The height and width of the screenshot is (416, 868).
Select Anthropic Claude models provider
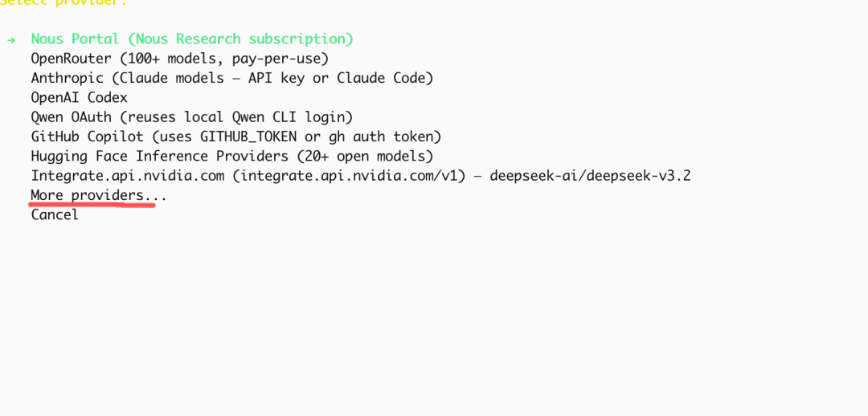click(68, 78)
